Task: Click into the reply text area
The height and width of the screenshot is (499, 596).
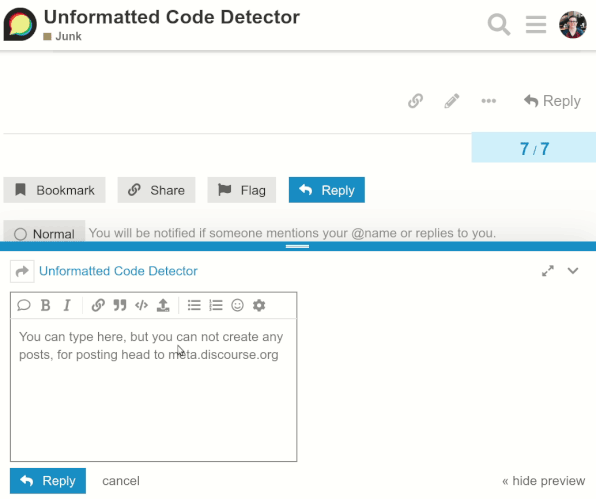Action: [154, 390]
